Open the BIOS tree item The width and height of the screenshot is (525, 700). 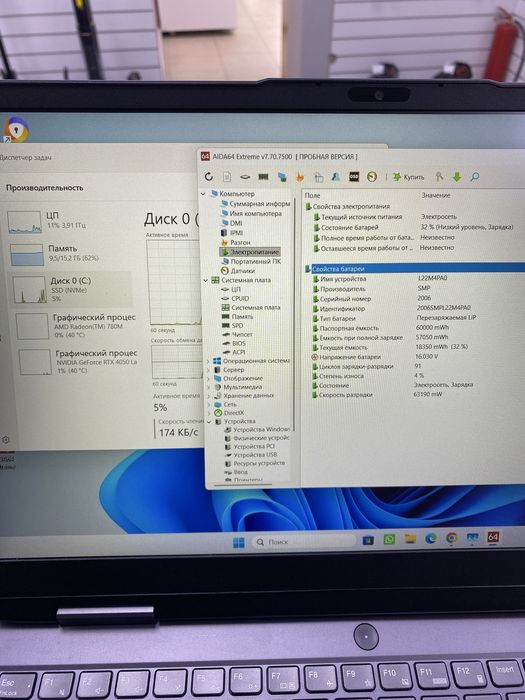pos(234,343)
